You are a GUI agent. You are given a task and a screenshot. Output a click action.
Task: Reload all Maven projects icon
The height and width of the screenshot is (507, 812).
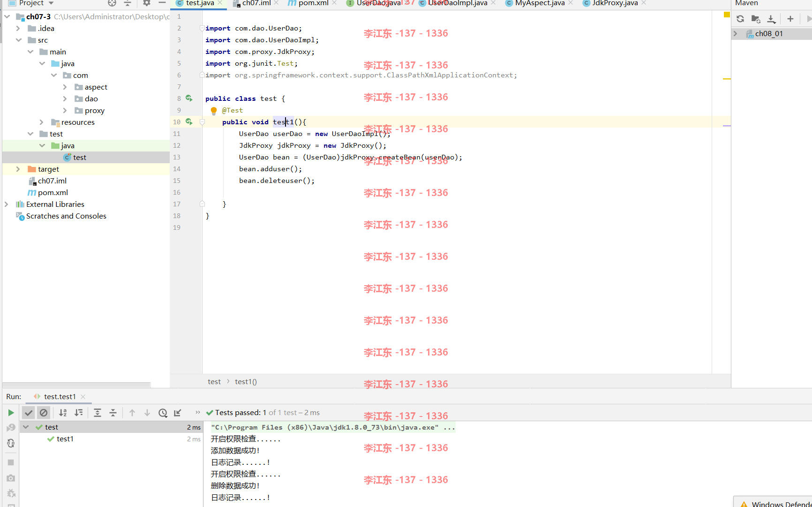[x=740, y=19]
